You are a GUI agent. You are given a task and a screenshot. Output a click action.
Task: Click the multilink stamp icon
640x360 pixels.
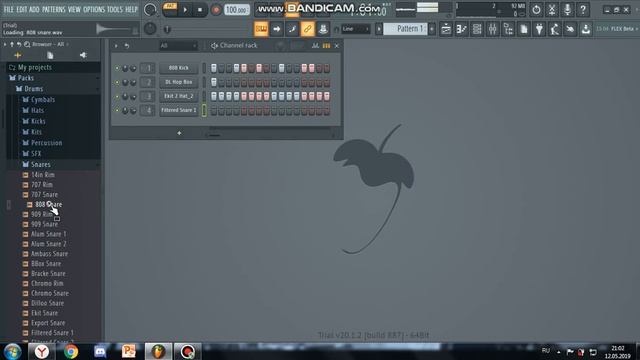point(323,29)
